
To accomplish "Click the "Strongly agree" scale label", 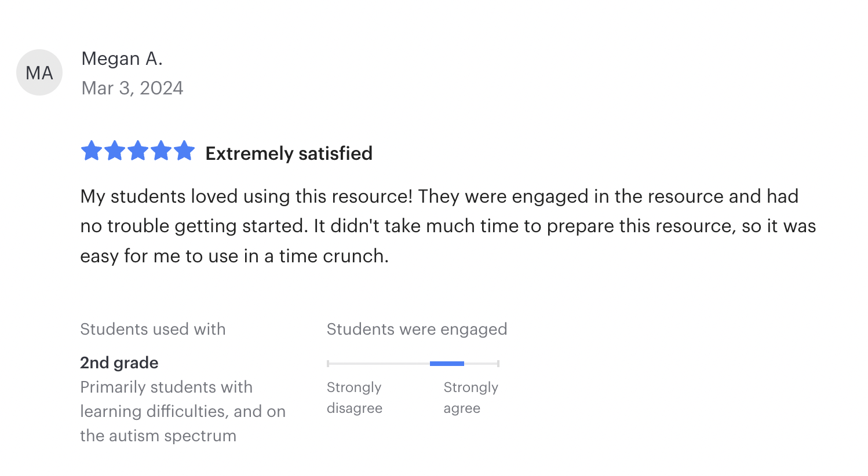I will pos(471,397).
